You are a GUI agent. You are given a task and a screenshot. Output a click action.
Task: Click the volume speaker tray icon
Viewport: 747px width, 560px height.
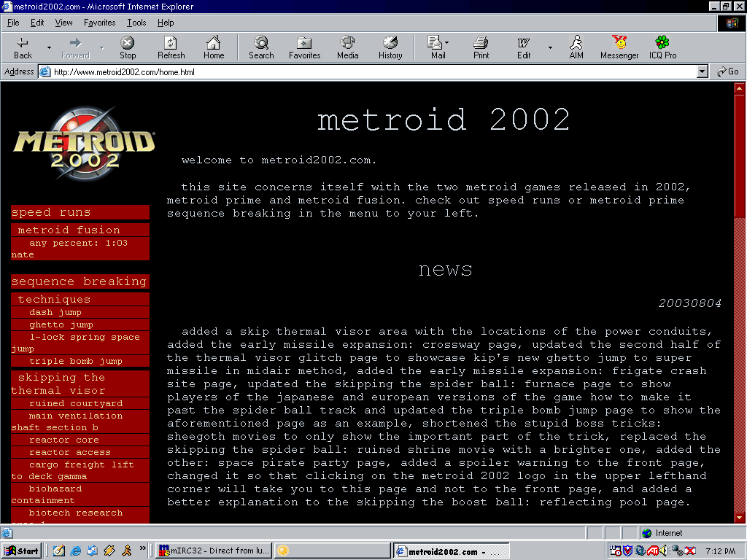coord(664,551)
